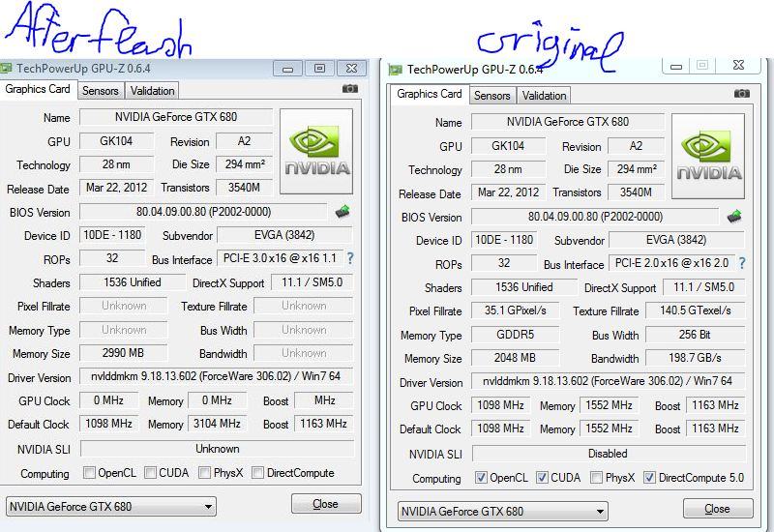Click the camera screenshot icon in left GPU-Z window
The image size is (774, 532).
(350, 88)
